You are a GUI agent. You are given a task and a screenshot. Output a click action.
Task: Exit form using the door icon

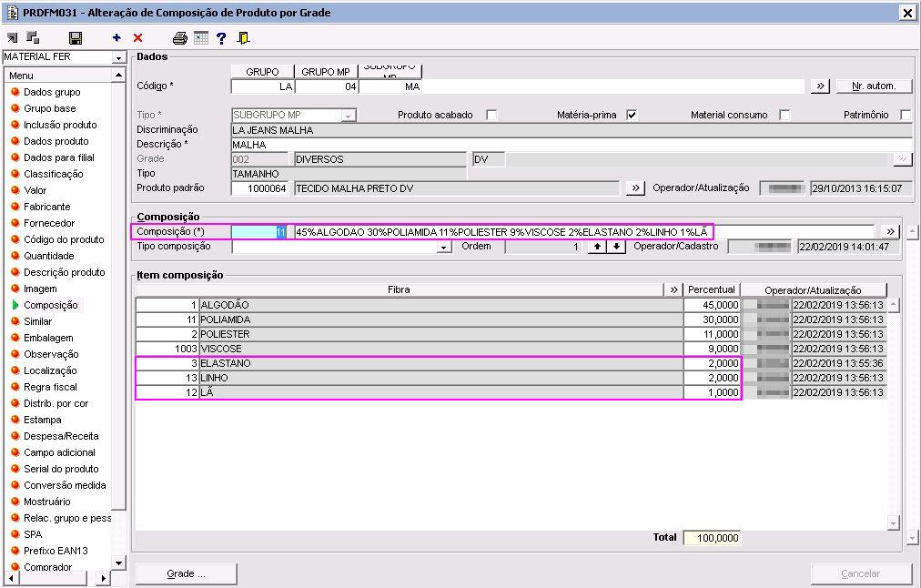(x=243, y=38)
